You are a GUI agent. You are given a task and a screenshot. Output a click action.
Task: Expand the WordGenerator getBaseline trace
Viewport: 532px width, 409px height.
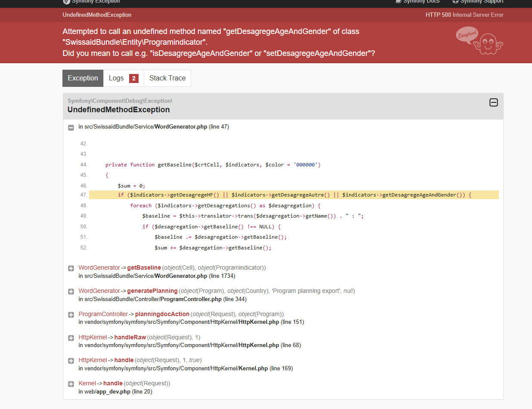(71, 268)
